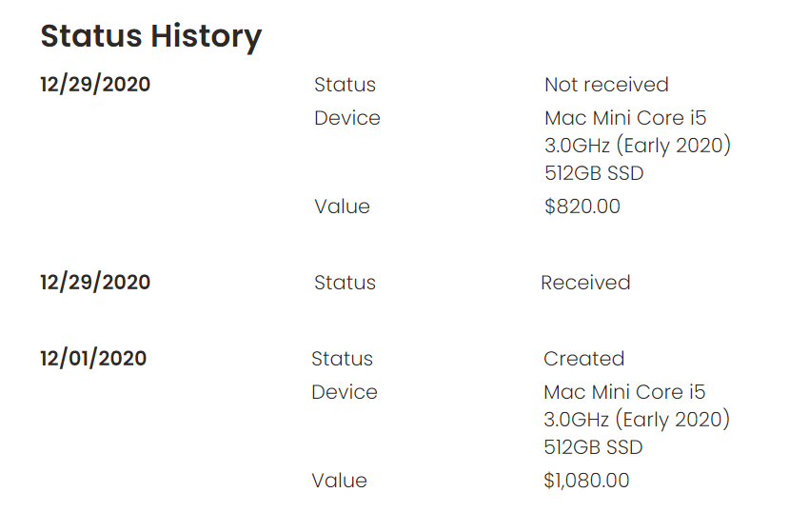Click the 512GB SSD line above $1,080.00
Image resolution: width=789 pixels, height=532 pixels.
point(593,447)
